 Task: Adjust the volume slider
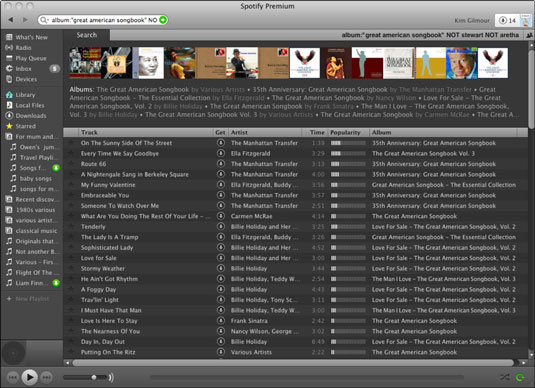[85, 377]
